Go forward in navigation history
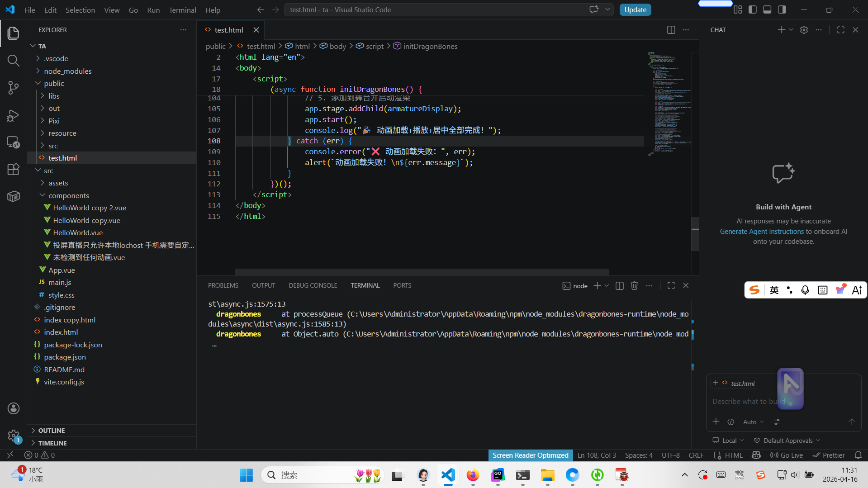The height and width of the screenshot is (488, 868). [275, 9]
